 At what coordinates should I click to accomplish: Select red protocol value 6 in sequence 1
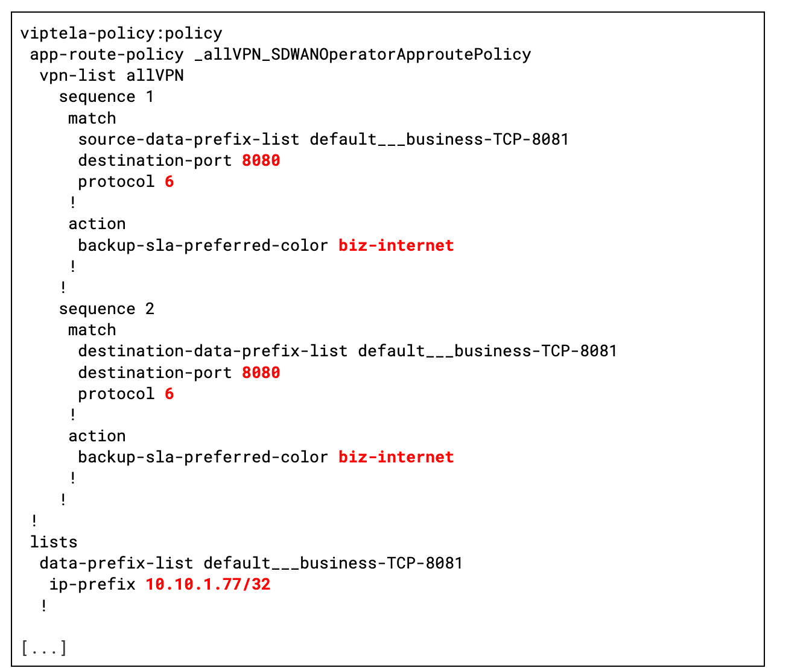click(x=170, y=181)
